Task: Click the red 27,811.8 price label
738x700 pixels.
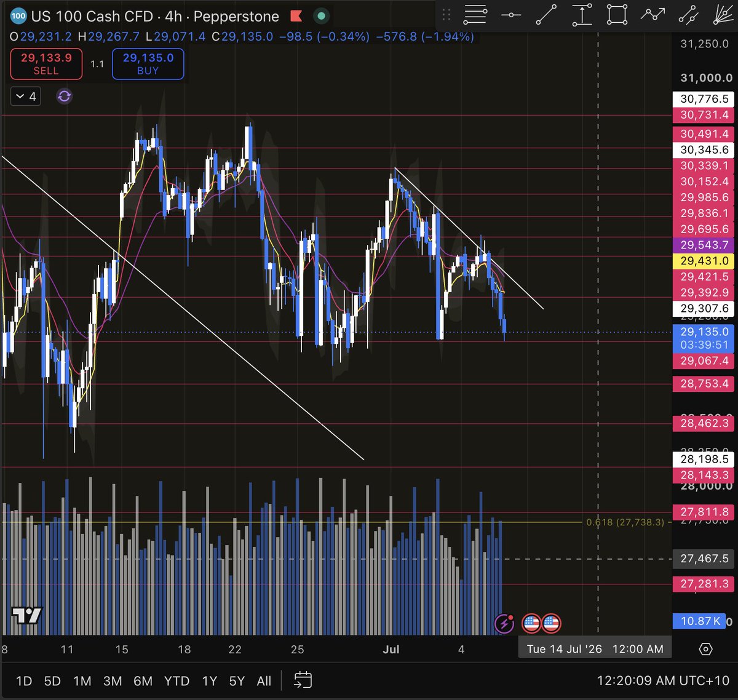Action: coord(704,511)
